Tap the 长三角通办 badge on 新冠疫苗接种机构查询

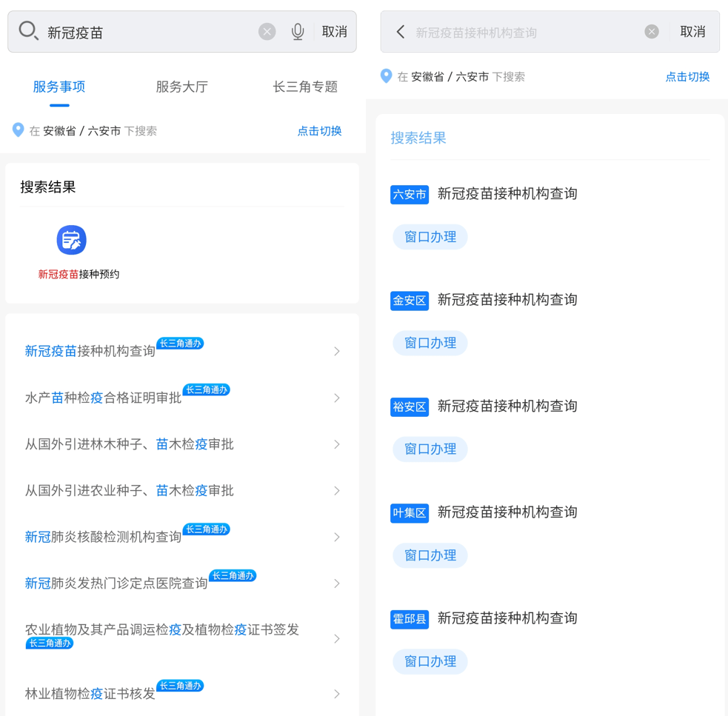point(180,343)
